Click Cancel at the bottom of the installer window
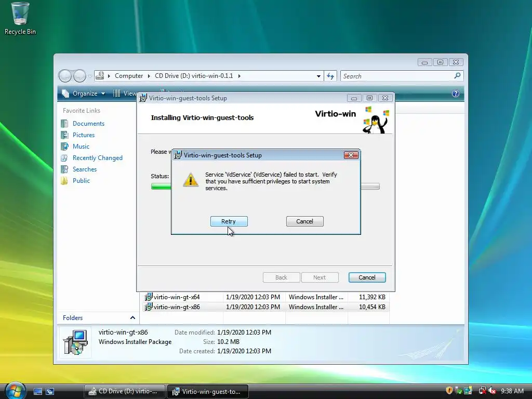Viewport: 532px width, 399px height. click(367, 277)
